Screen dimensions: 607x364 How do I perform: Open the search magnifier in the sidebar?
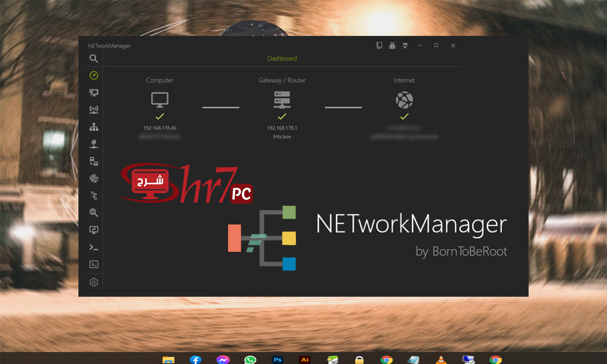(94, 59)
